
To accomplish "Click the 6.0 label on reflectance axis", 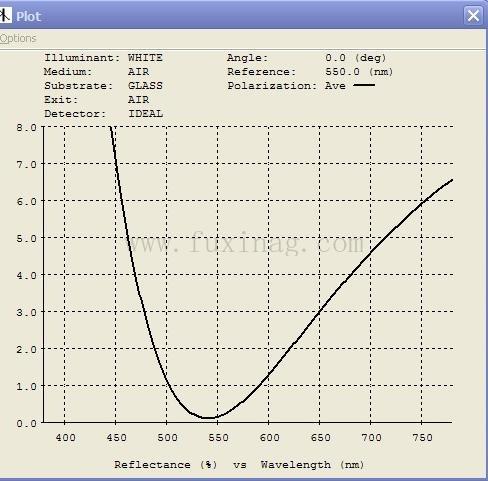I will coord(27,201).
